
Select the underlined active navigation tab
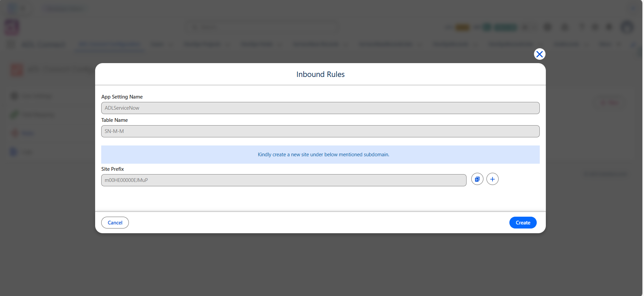point(109,45)
